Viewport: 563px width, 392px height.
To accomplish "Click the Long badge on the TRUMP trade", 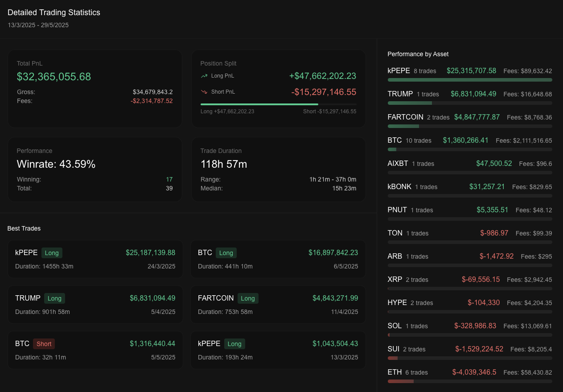I will click(54, 298).
